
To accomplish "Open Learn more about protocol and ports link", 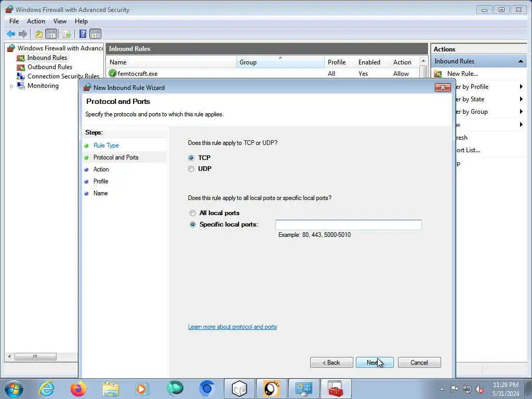I will coord(232,327).
